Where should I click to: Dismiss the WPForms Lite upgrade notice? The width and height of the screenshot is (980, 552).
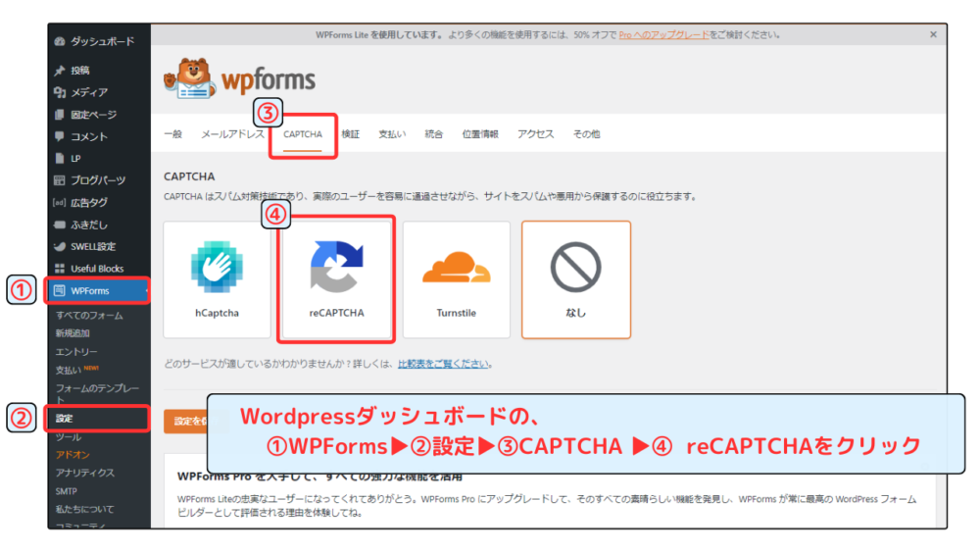coord(933,35)
